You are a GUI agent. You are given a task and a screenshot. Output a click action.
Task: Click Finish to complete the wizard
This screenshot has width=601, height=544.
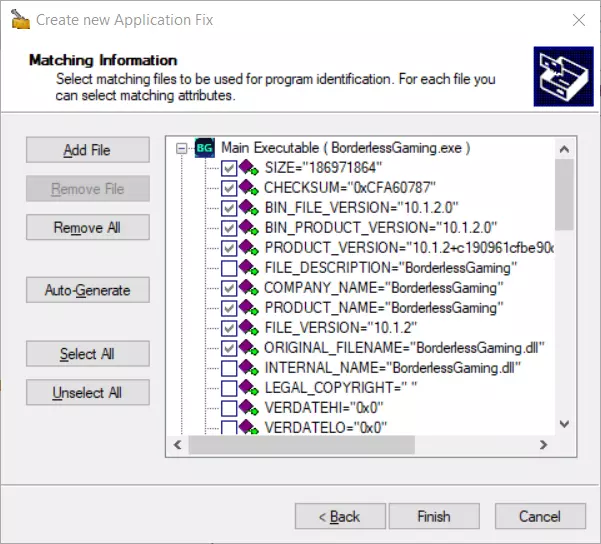[434, 516]
